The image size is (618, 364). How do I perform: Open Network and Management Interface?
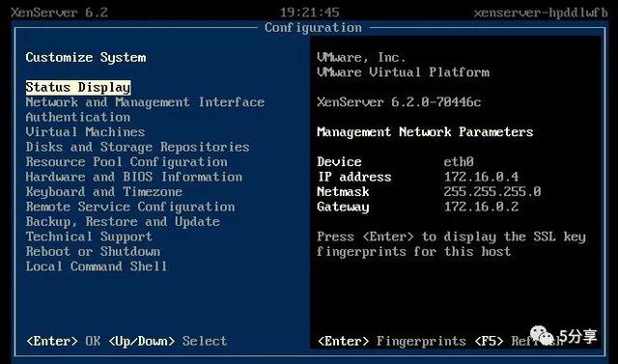(145, 102)
